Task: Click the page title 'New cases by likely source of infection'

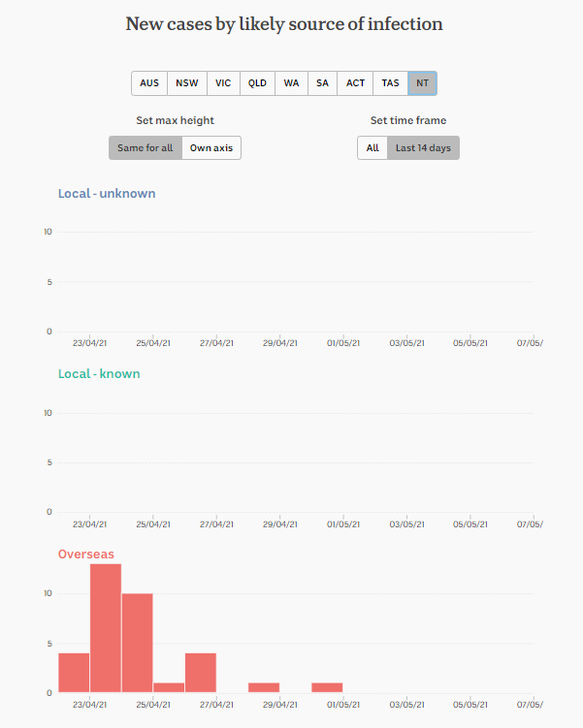Action: [284, 24]
